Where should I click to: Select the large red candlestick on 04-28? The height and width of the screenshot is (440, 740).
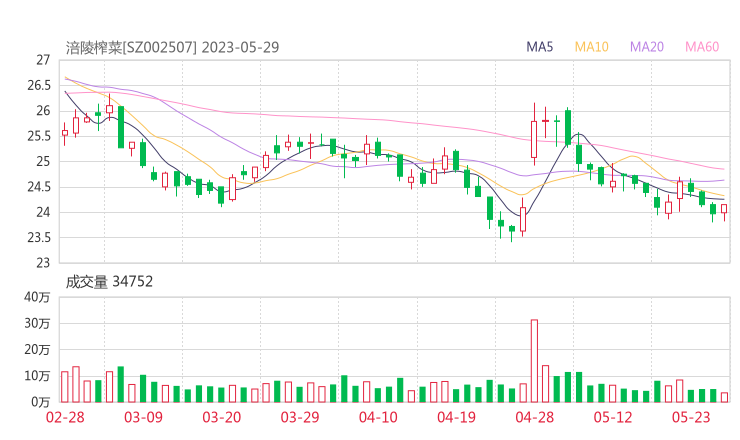tap(534, 134)
